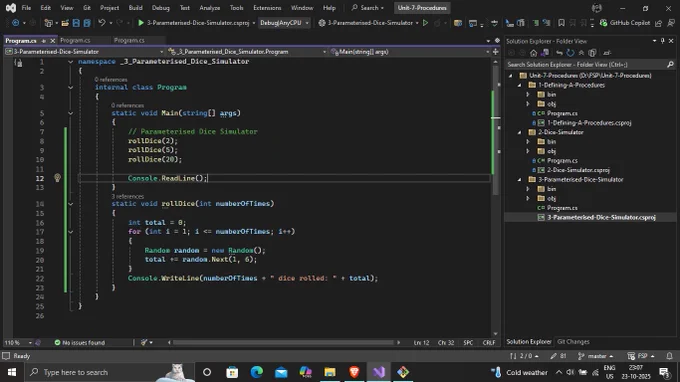Click the editor horizontal scrollbar
The image size is (680, 382).
pyautogui.click(x=283, y=343)
